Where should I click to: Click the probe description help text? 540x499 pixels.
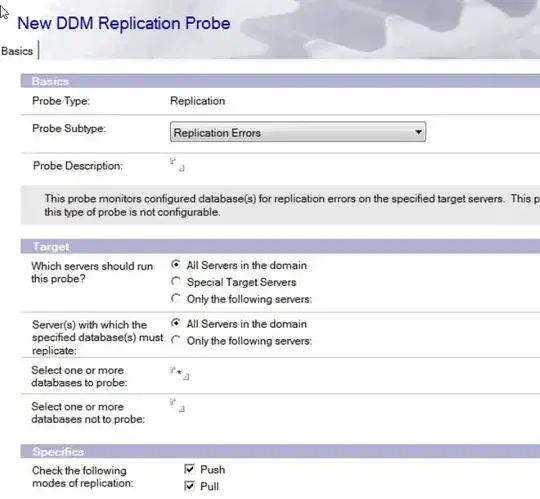coord(292,205)
